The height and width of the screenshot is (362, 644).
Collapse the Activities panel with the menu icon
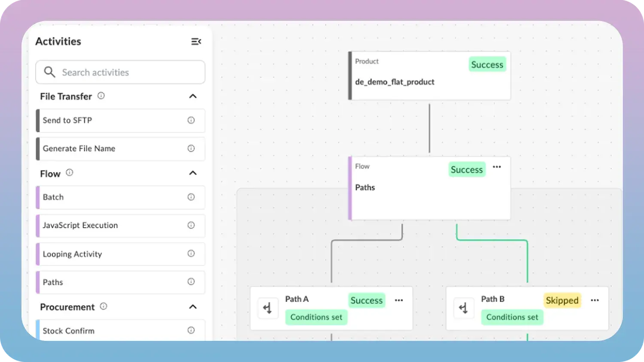[196, 42]
